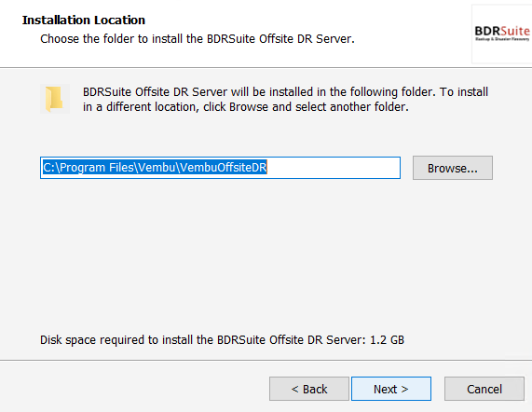
Task: Click the click Browse and select another folder line
Action: pyautogui.click(x=246, y=107)
